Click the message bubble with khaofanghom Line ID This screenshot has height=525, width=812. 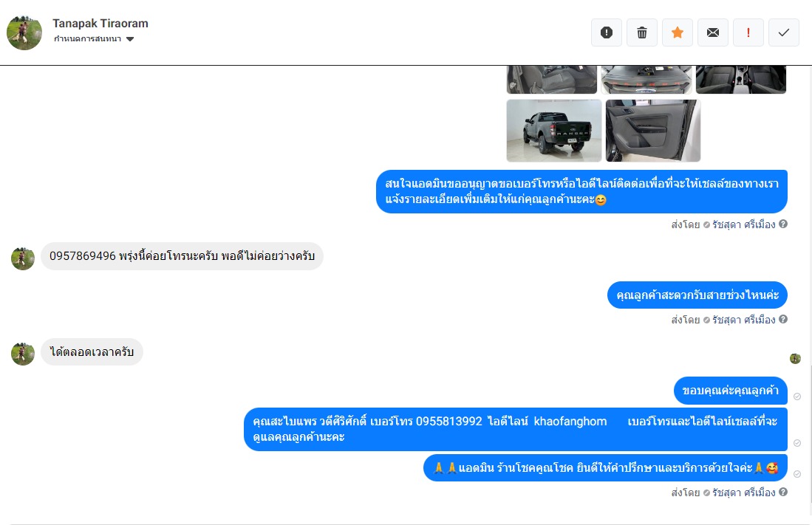click(516, 429)
